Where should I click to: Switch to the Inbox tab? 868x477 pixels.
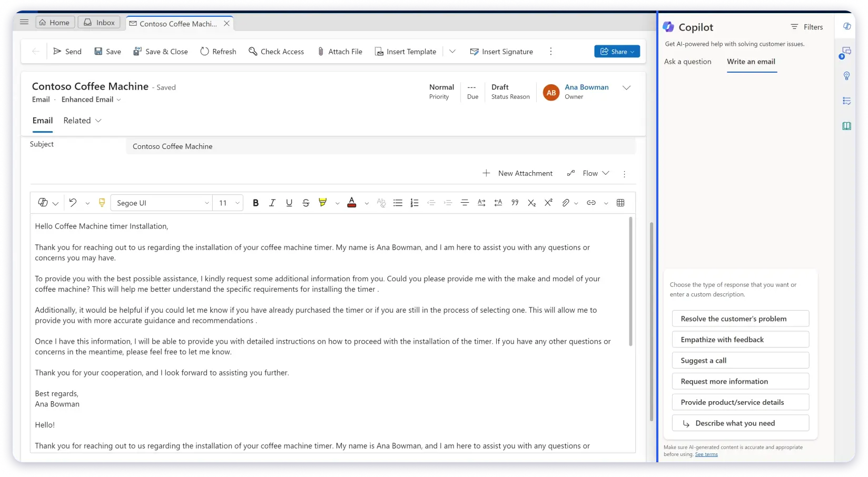(x=100, y=22)
